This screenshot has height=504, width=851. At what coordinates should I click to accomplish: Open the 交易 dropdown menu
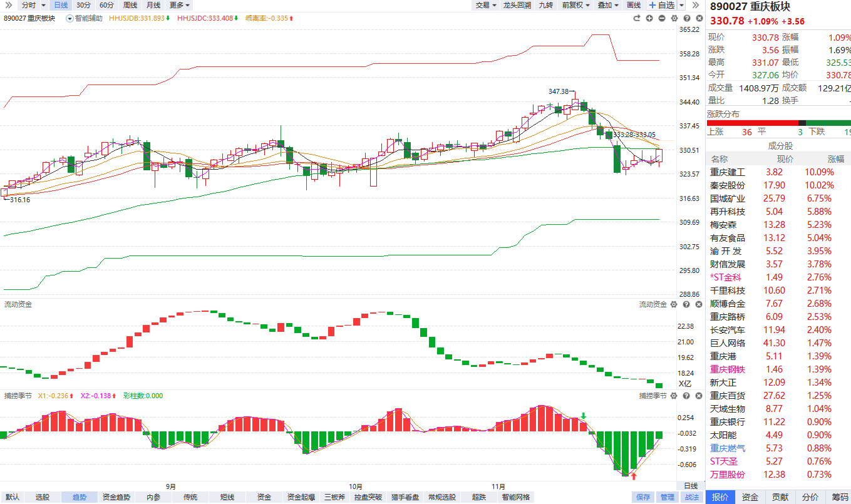485,5
